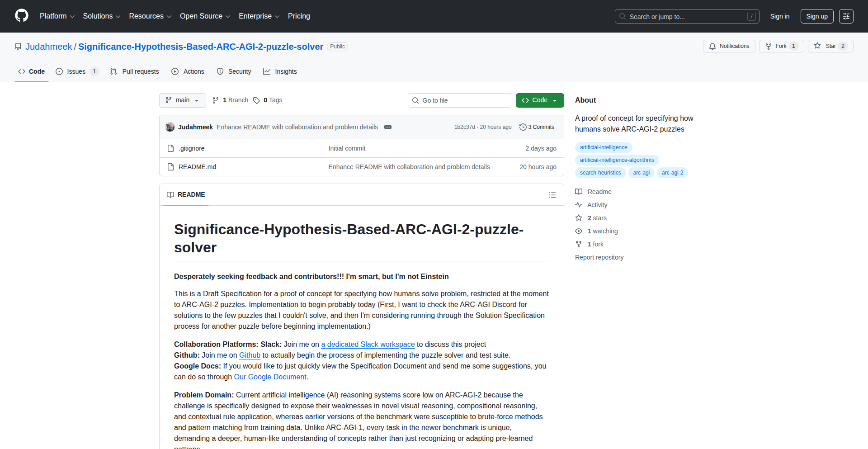
Task: Open the README outline icon
Action: (552, 195)
